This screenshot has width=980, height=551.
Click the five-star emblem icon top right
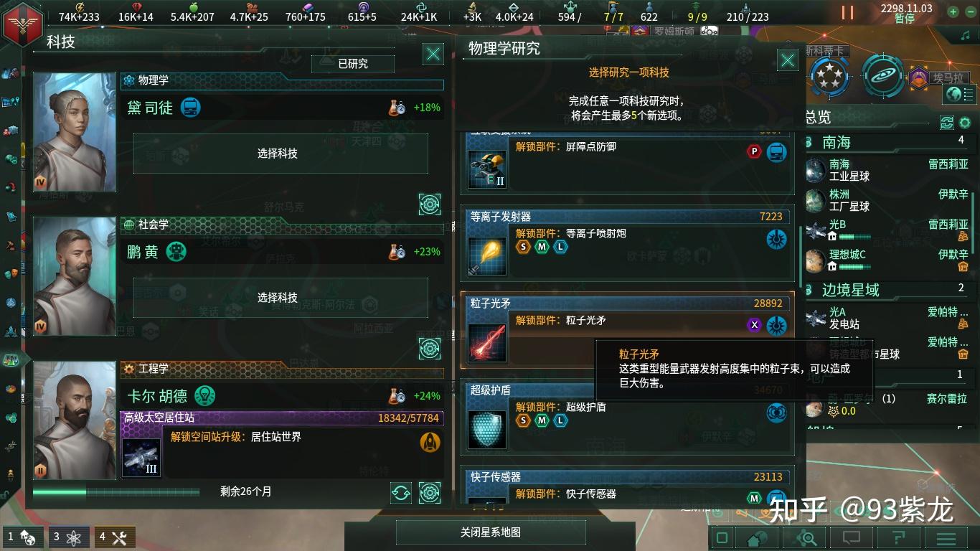pos(829,76)
